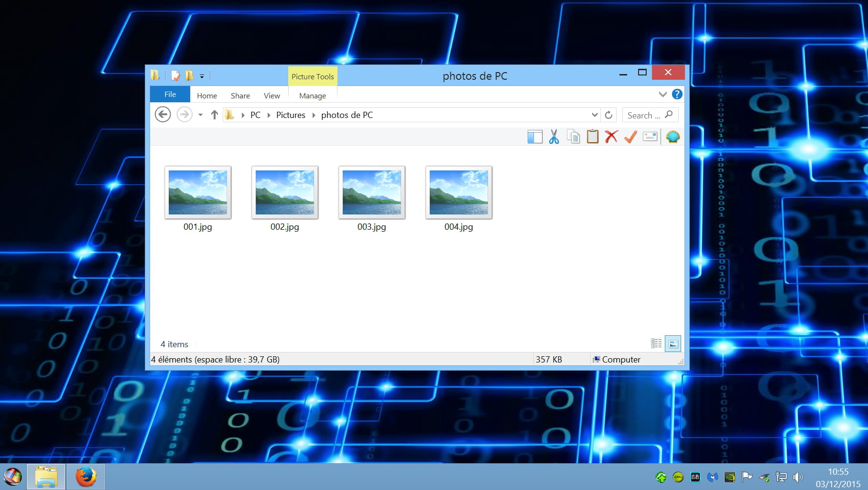Toggle the navigation pane icon
The image size is (868, 490).
535,137
